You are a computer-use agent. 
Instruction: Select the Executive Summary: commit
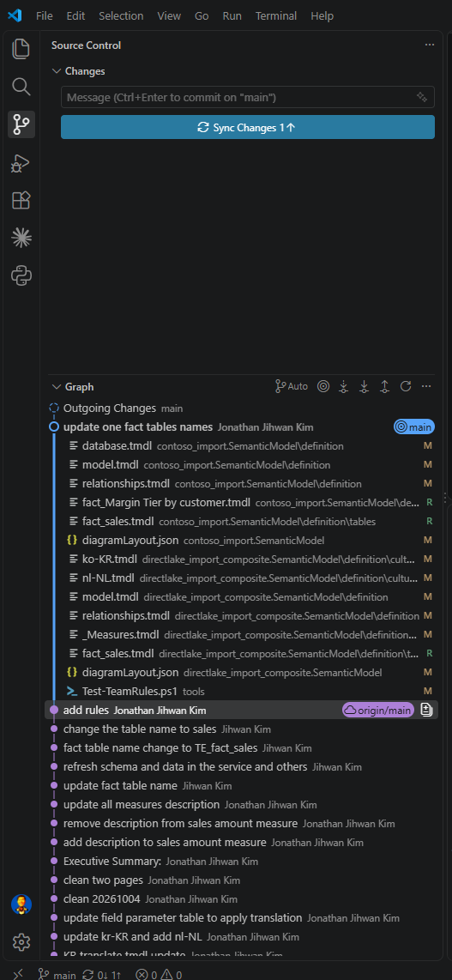tap(242, 861)
